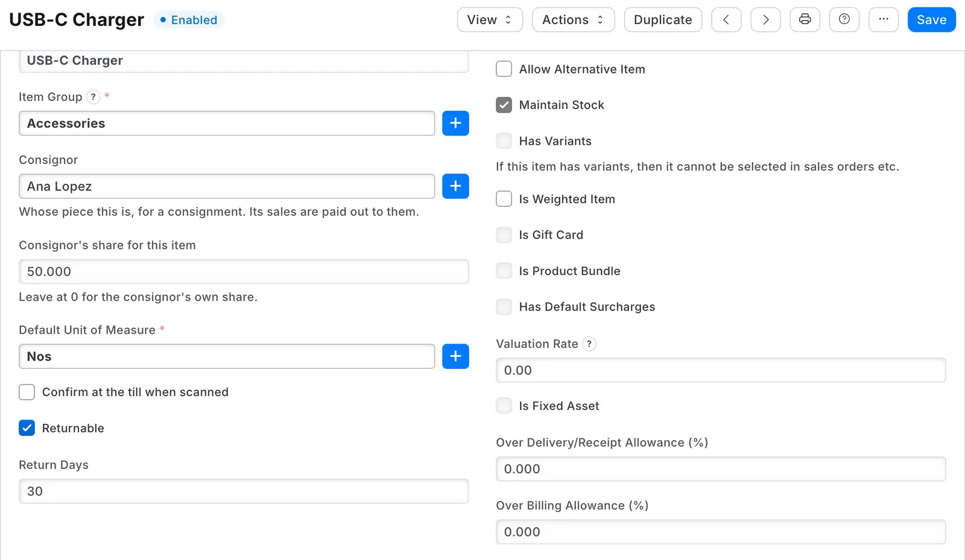Toggle Has Default Surcharges checkbox
This screenshot has width=965, height=560.
click(504, 307)
